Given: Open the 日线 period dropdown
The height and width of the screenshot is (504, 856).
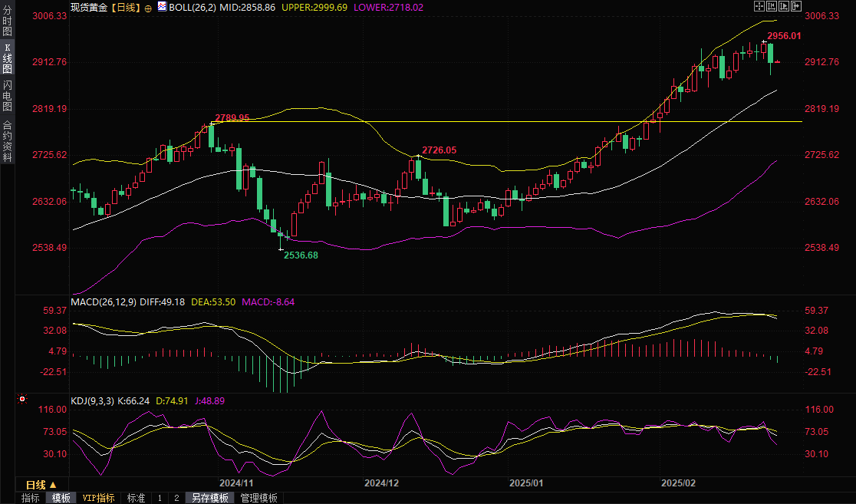Looking at the screenshot, I should 41,485.
